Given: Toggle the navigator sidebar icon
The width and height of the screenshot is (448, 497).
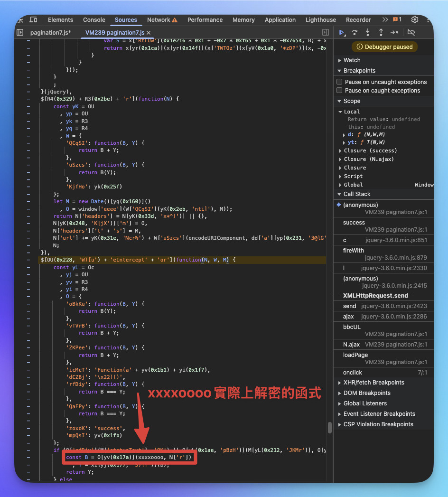Looking at the screenshot, I should tap(20, 32).
